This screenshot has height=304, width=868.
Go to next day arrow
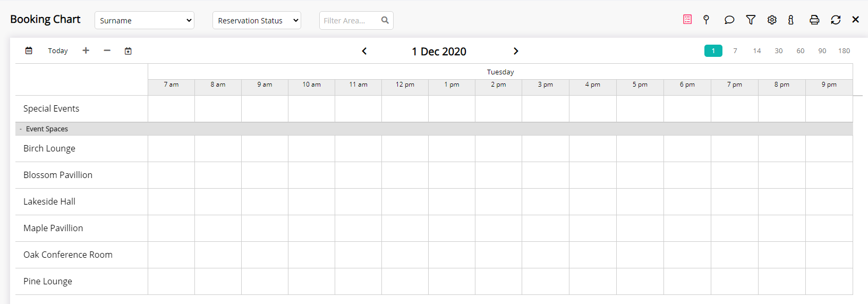[x=516, y=51]
